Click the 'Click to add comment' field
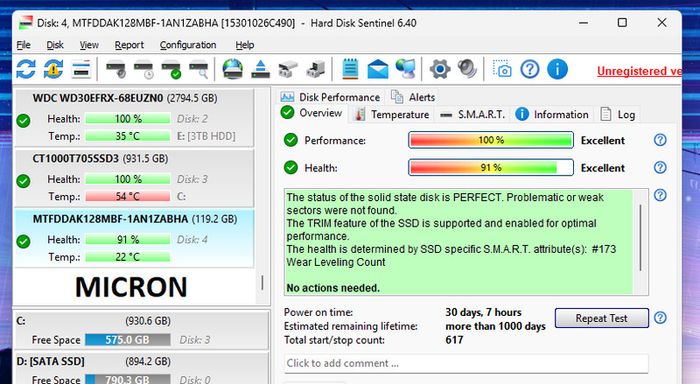The width and height of the screenshot is (700, 384). (466, 363)
